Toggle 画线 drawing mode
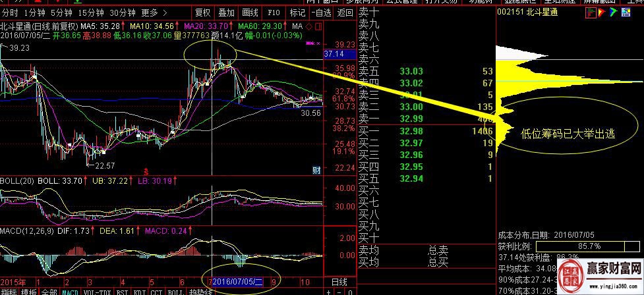 pyautogui.click(x=250, y=13)
